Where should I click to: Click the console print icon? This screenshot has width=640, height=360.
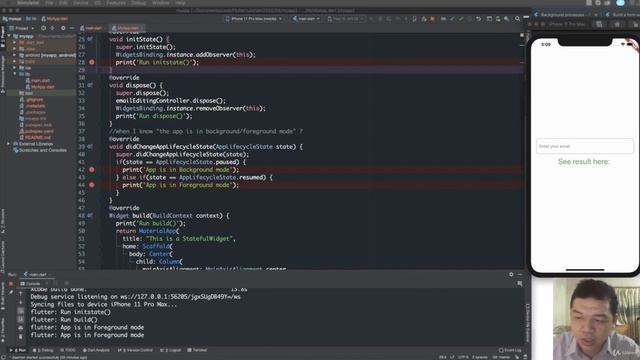pos(21,328)
